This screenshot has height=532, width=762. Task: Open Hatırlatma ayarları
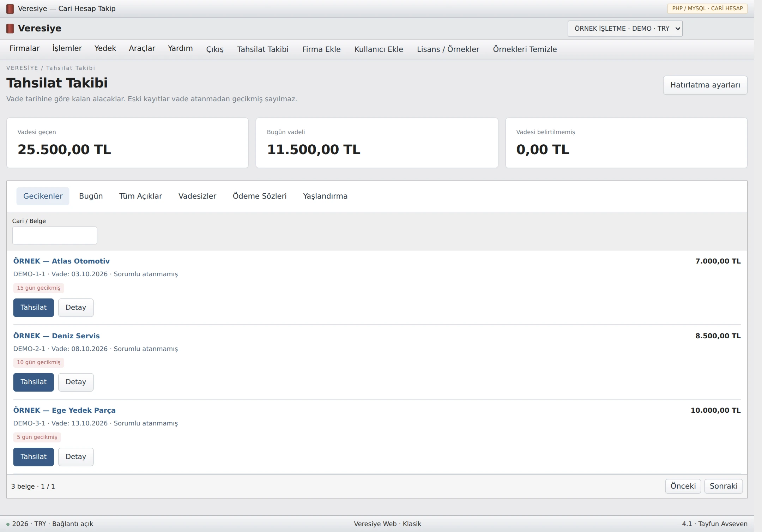pyautogui.click(x=705, y=85)
